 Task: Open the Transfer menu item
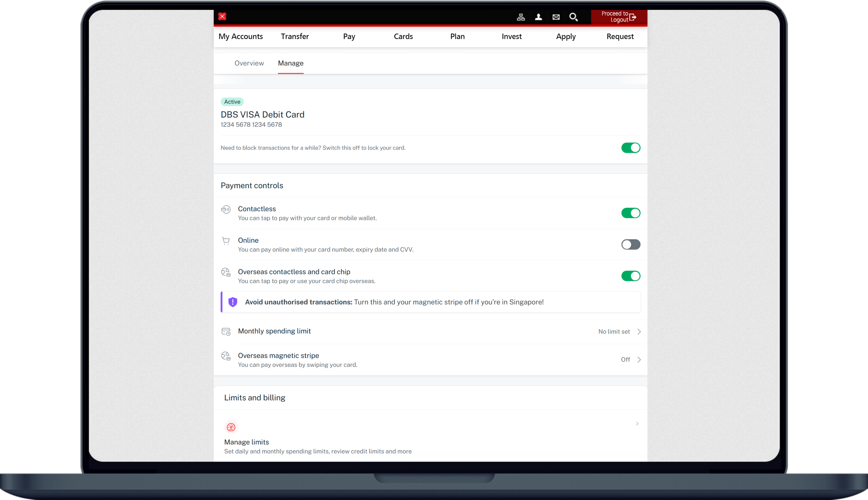[295, 36]
